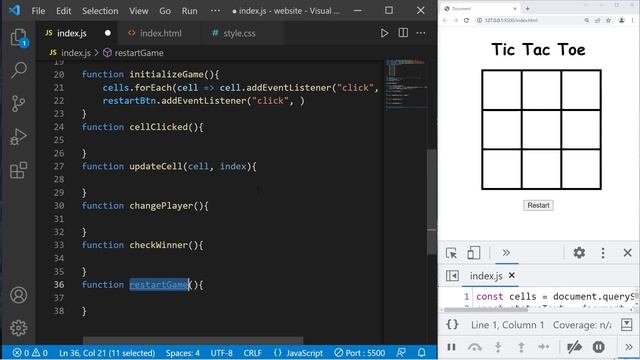This screenshot has height=360, width=640.
Task: Click the feedback icon in status bar
Action: pyautogui.click(x=401, y=353)
